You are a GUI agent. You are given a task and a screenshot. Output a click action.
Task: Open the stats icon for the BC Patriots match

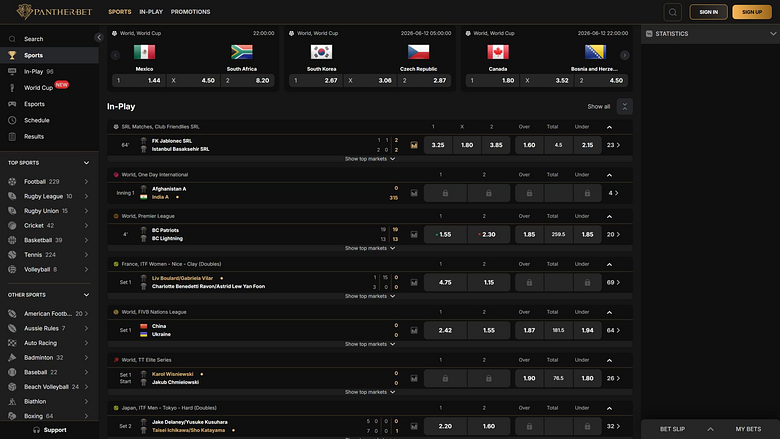[x=414, y=235]
